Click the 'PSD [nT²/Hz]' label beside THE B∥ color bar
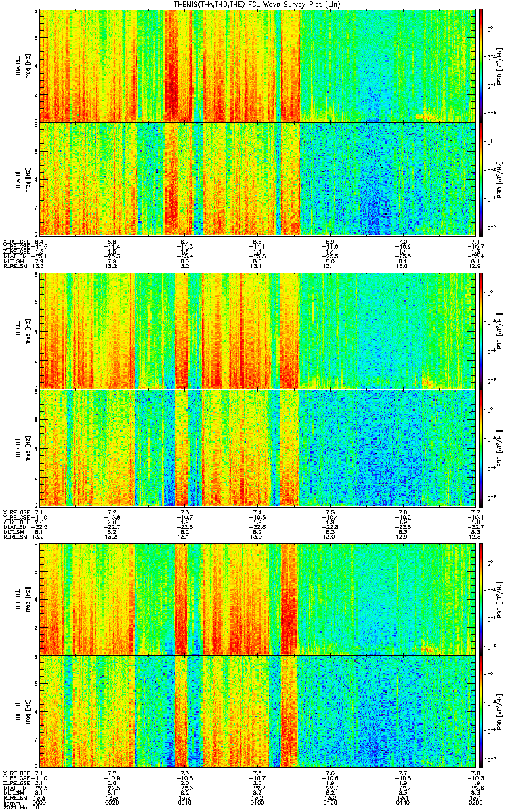The image size is (508, 812). coord(500,713)
